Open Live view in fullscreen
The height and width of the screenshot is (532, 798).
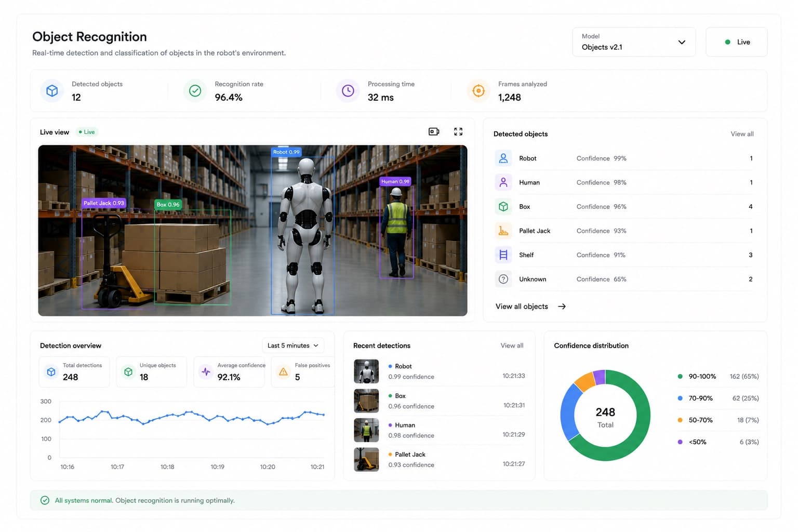click(x=458, y=132)
